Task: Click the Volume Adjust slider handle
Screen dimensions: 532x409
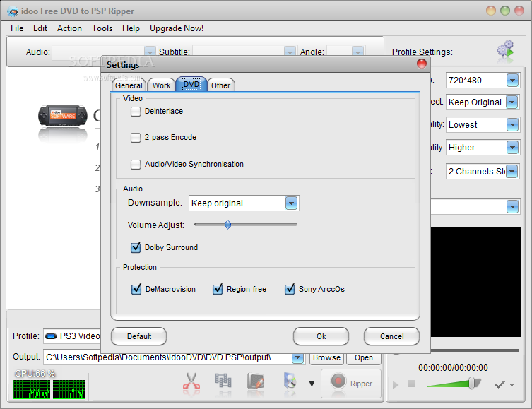Action: point(228,224)
